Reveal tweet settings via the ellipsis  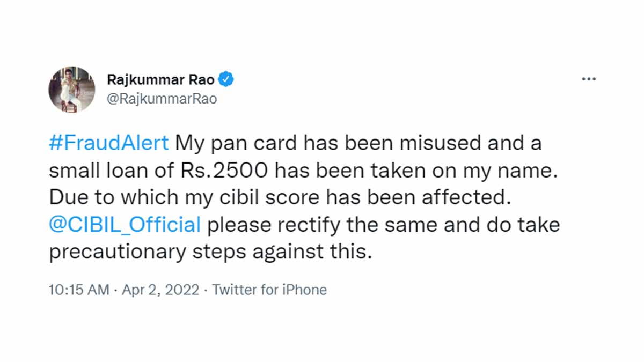coord(589,78)
